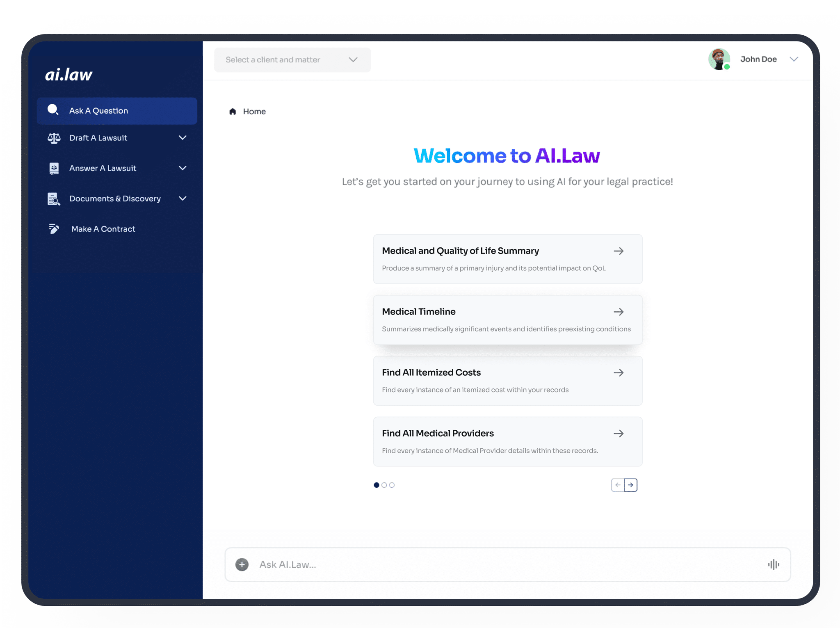Image resolution: width=840 pixels, height=628 pixels.
Task: Click the scales icon beside Draft A Lawsuit
Action: coord(54,138)
